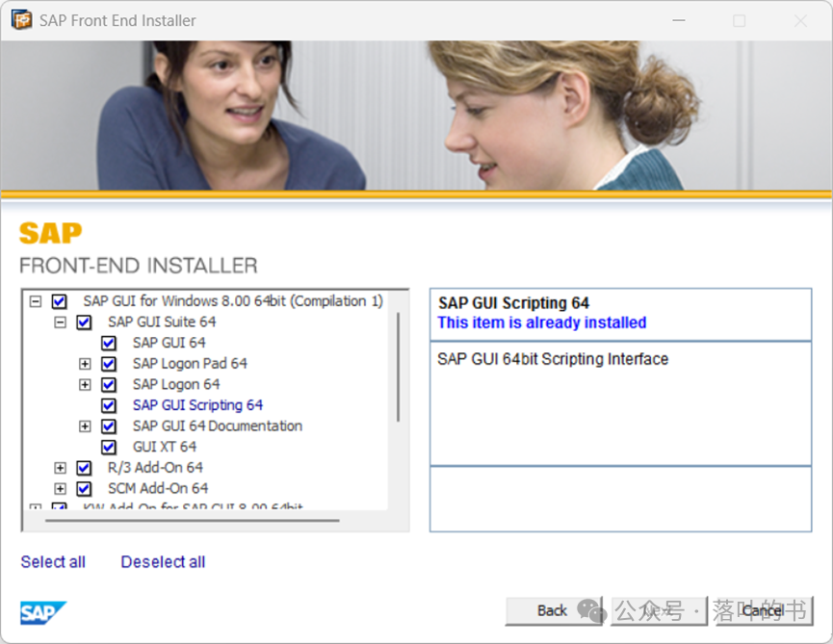
Task: Expand the R/3 Add-On 64 node
Action: 61,468
